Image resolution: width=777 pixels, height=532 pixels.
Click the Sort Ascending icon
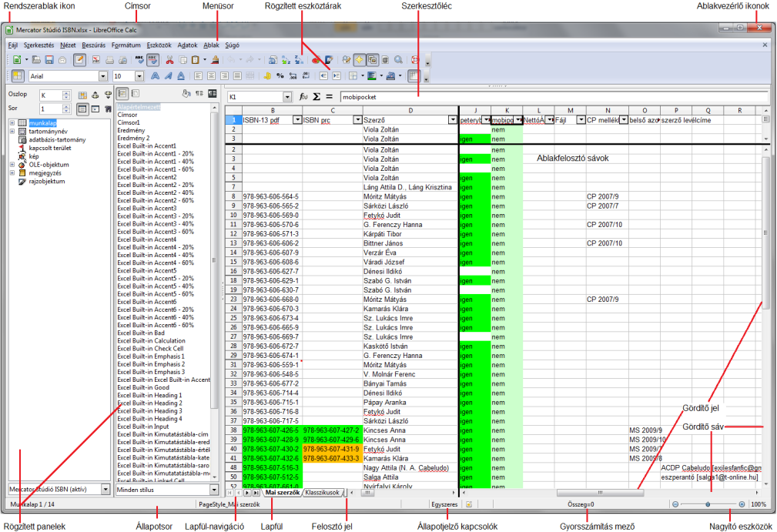click(x=286, y=60)
